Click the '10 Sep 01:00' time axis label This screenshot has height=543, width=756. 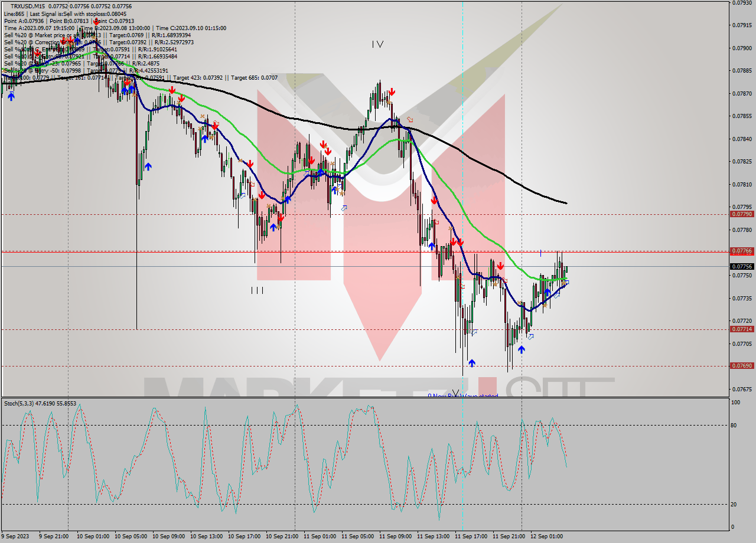point(93,537)
